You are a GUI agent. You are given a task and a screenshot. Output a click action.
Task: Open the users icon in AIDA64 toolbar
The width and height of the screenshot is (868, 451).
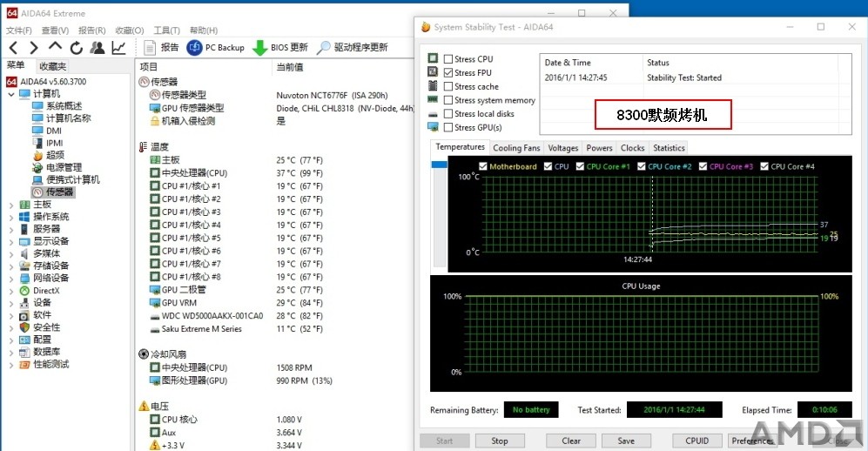[x=98, y=48]
